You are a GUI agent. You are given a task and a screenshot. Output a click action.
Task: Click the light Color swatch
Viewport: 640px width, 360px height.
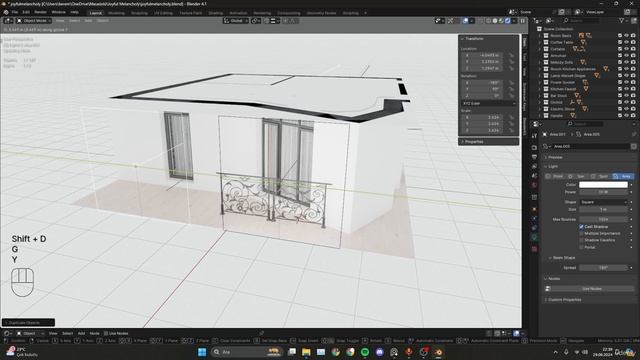603,185
